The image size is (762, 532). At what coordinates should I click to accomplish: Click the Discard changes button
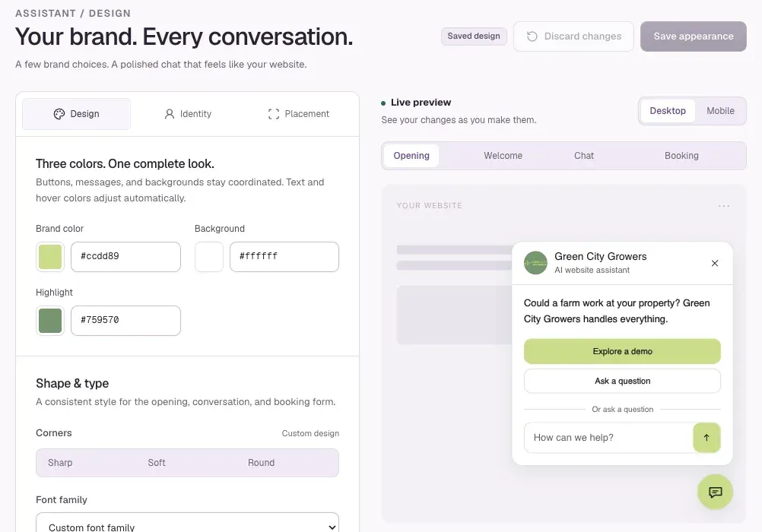coord(573,36)
